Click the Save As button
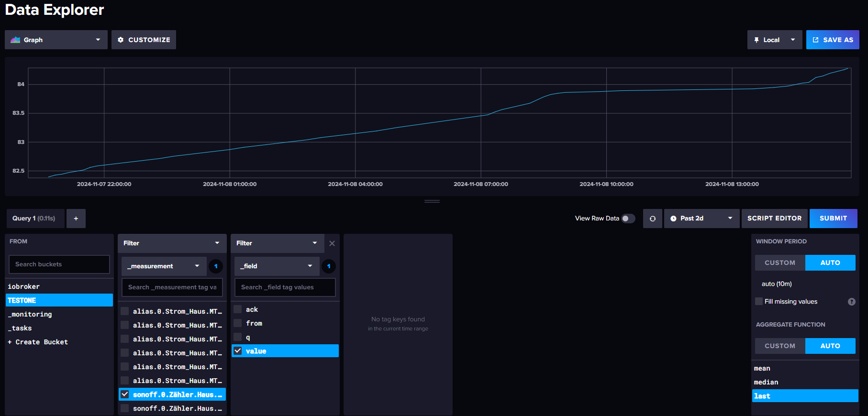 pos(833,40)
